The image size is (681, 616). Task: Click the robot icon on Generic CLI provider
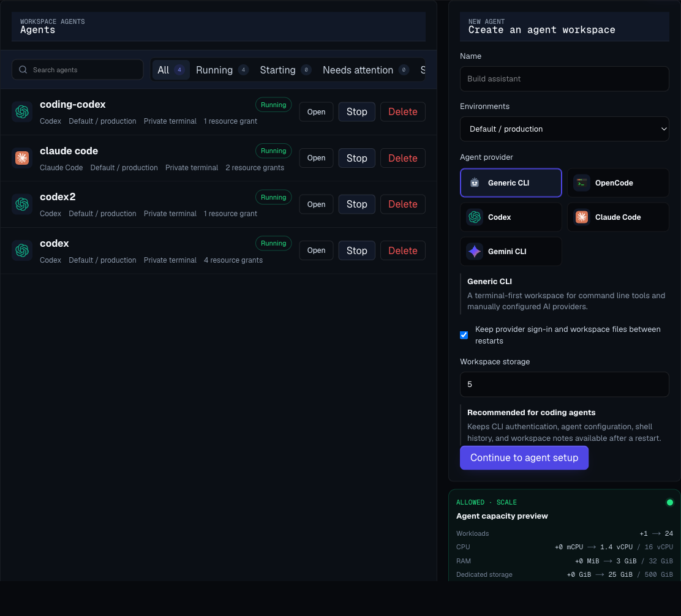point(475,182)
